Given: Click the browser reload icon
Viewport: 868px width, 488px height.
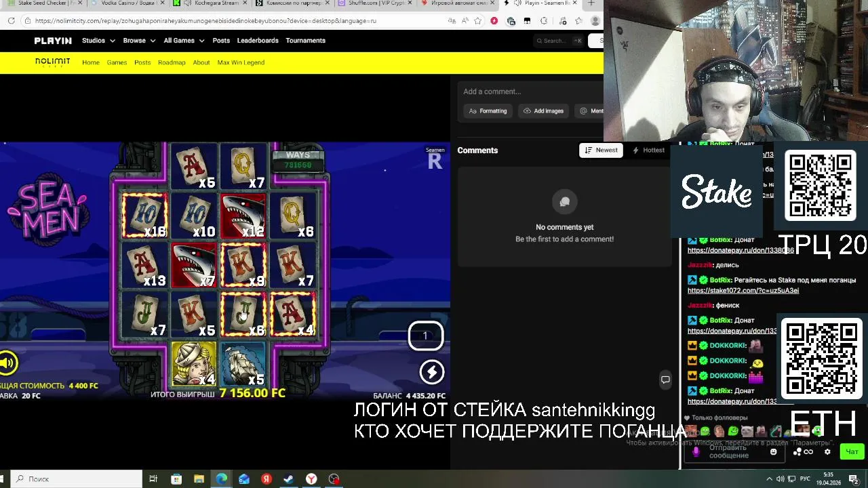Looking at the screenshot, I should (12, 21).
